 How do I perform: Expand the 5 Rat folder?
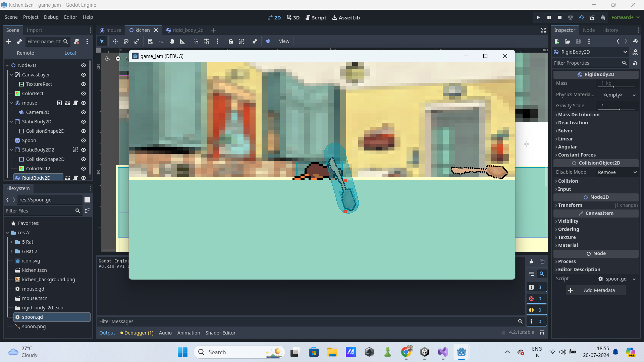(11, 242)
